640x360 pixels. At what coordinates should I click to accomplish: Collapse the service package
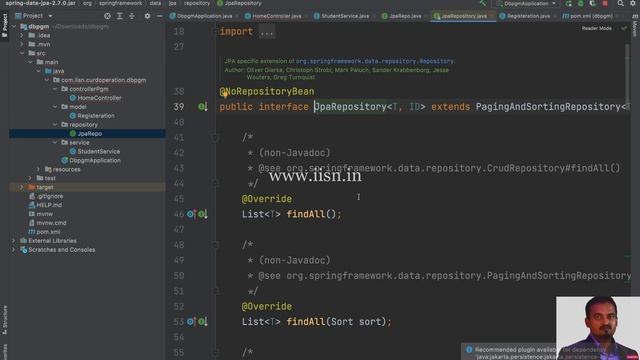[x=55, y=142]
